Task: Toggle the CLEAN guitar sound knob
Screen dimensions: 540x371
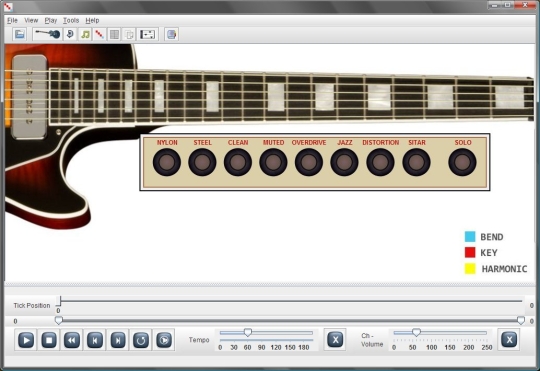Action: pyautogui.click(x=238, y=162)
